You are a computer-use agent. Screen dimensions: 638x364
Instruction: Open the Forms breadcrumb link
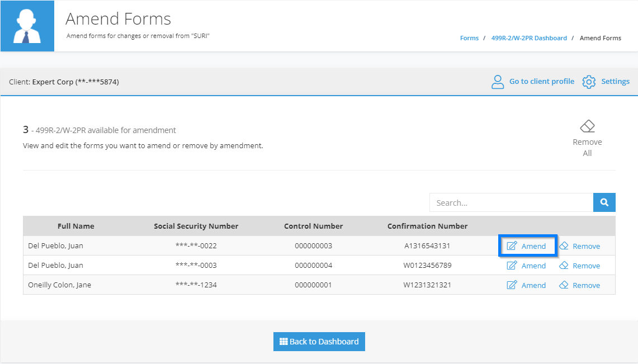pyautogui.click(x=469, y=38)
